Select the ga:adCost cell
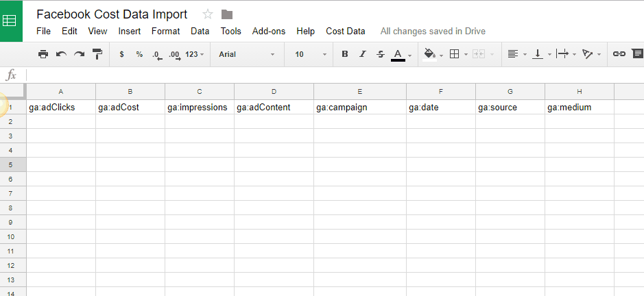The width and height of the screenshot is (644, 296). point(130,107)
